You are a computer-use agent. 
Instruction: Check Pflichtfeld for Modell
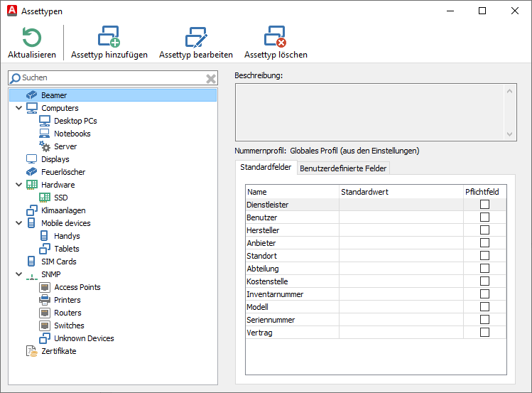click(x=484, y=306)
